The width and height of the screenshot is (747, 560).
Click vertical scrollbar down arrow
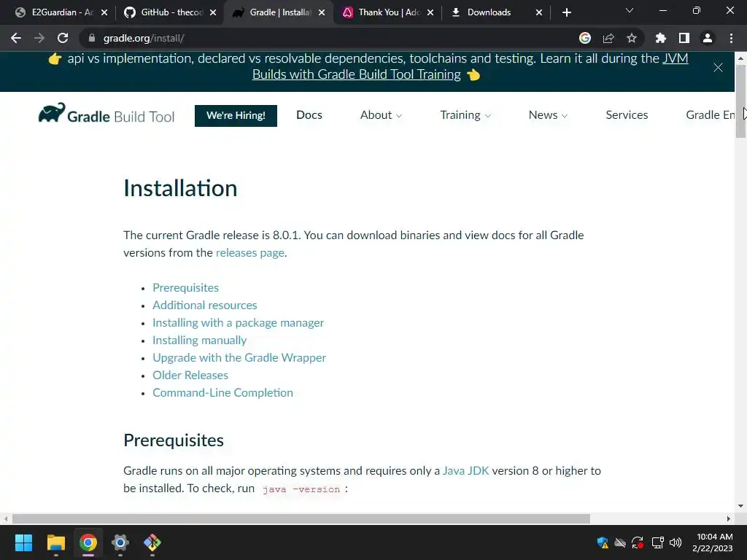pos(740,506)
